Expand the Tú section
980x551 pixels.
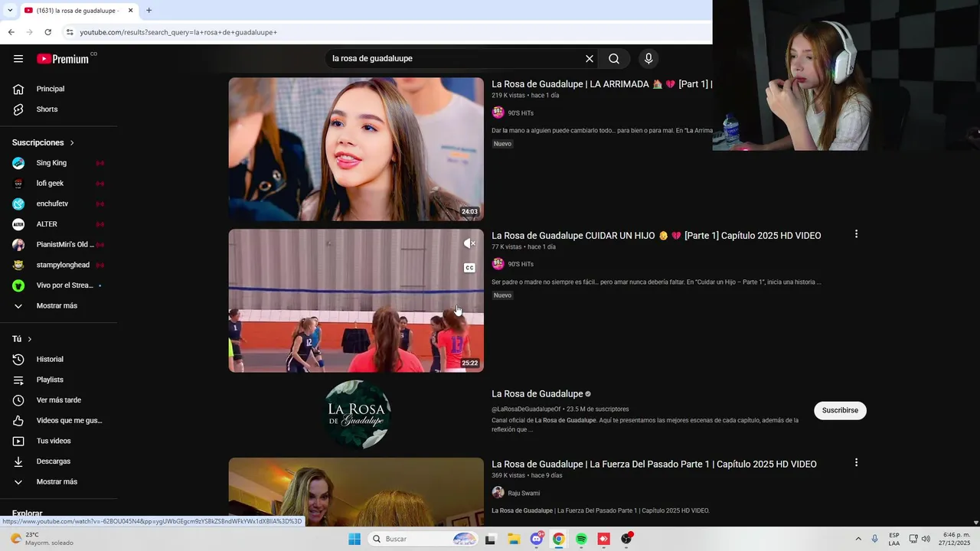22,339
